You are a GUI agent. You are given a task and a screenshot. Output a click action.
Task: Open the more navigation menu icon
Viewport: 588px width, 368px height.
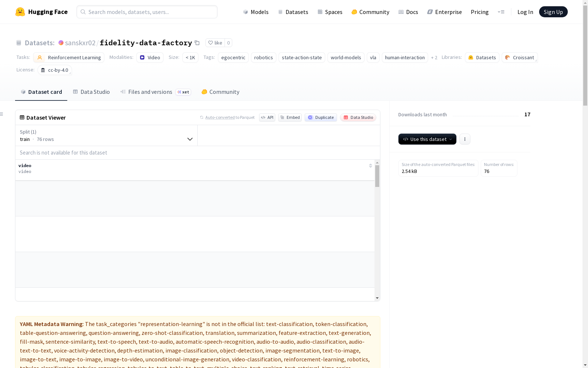[501, 12]
